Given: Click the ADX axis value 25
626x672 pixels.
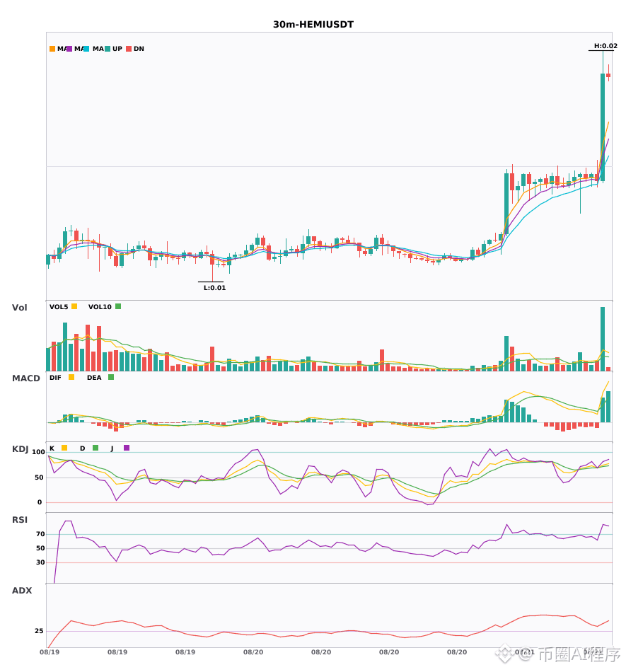Looking at the screenshot, I should [39, 631].
